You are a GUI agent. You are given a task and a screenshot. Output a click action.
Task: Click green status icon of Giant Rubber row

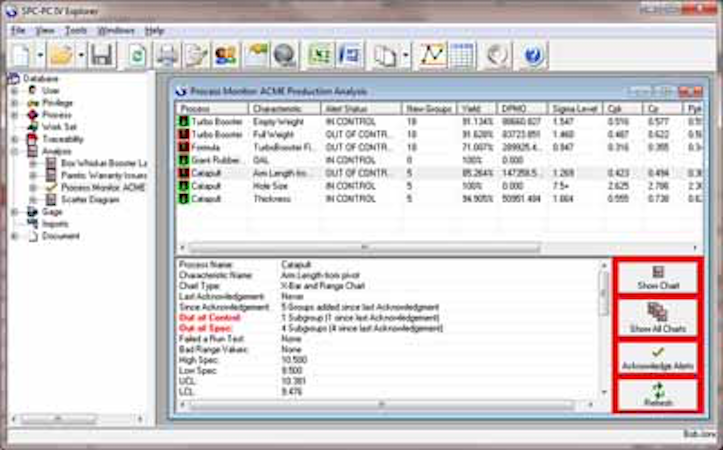click(x=184, y=160)
